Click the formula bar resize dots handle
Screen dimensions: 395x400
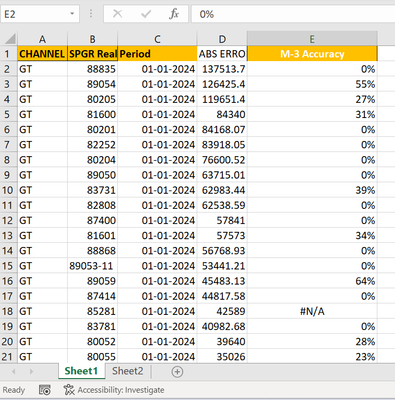[91, 14]
